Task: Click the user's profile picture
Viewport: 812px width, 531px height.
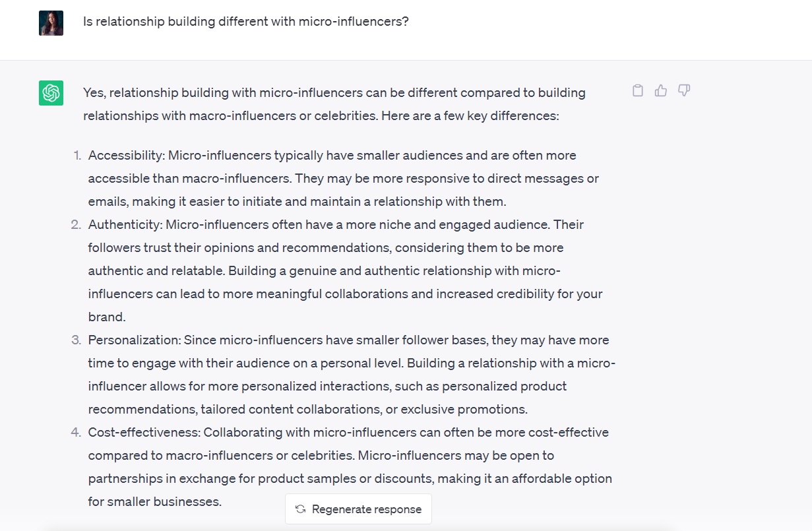Action: pos(51,22)
